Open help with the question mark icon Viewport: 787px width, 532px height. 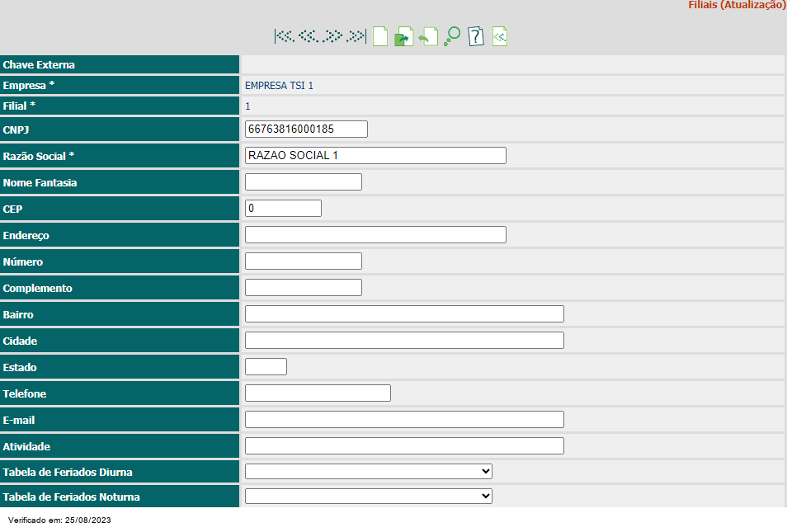[476, 36]
